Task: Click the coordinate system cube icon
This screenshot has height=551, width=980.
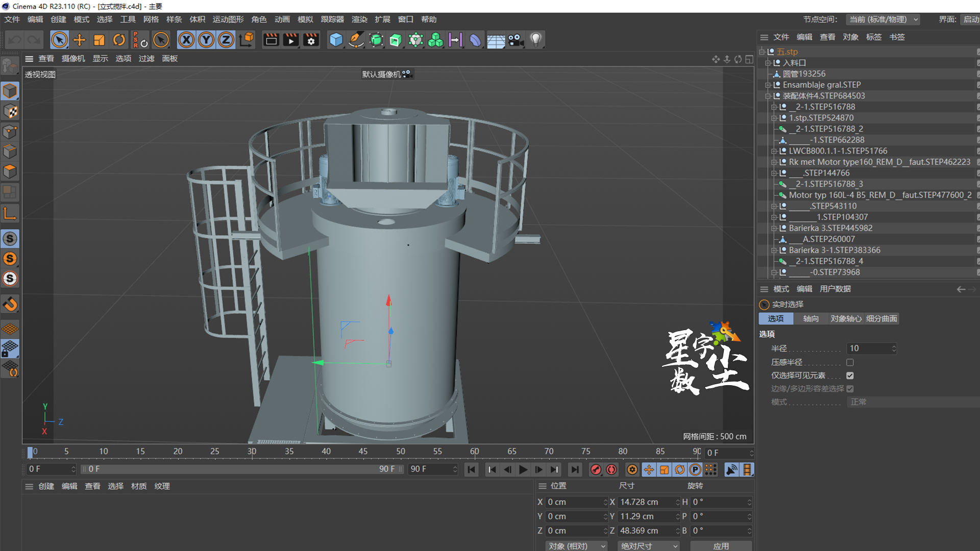Action: 247,40
